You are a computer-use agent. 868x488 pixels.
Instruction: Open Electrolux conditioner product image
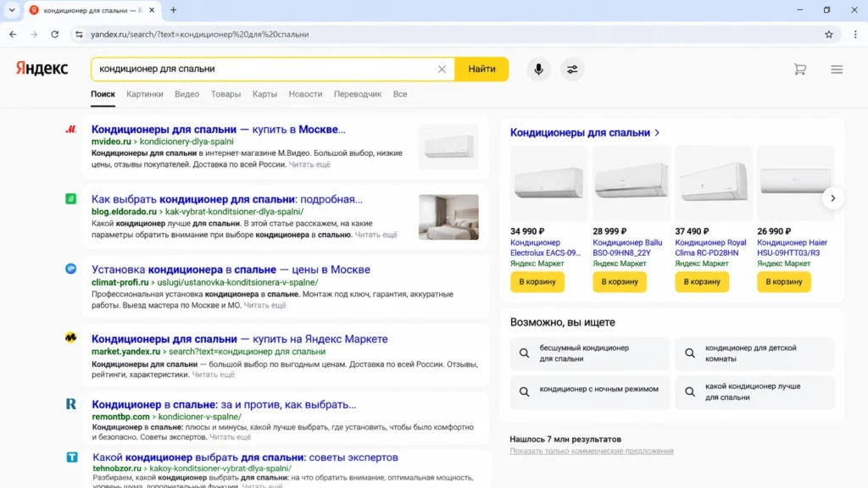548,183
